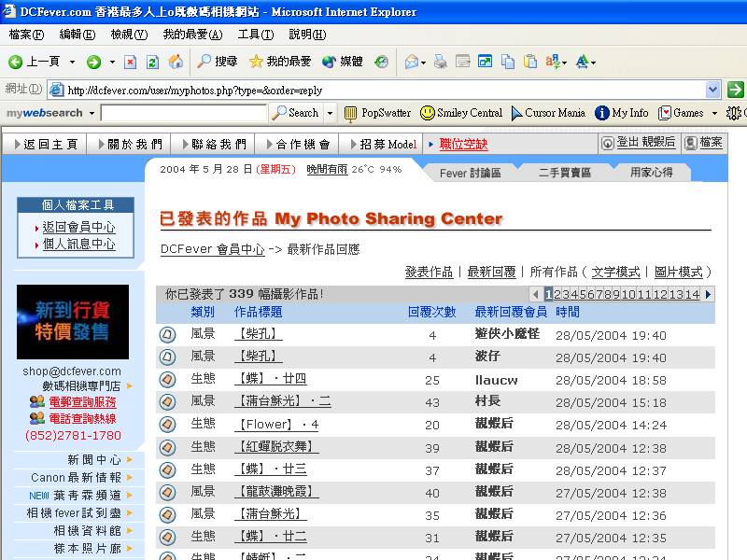Print the page with the printer icon
This screenshot has height=560, width=747.
[441, 62]
